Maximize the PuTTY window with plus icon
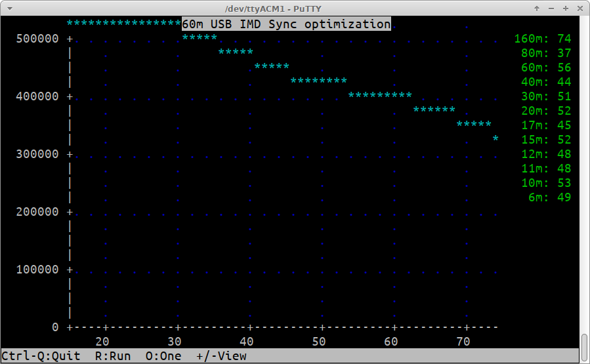Screen dimensions: 590x364 pos(565,9)
